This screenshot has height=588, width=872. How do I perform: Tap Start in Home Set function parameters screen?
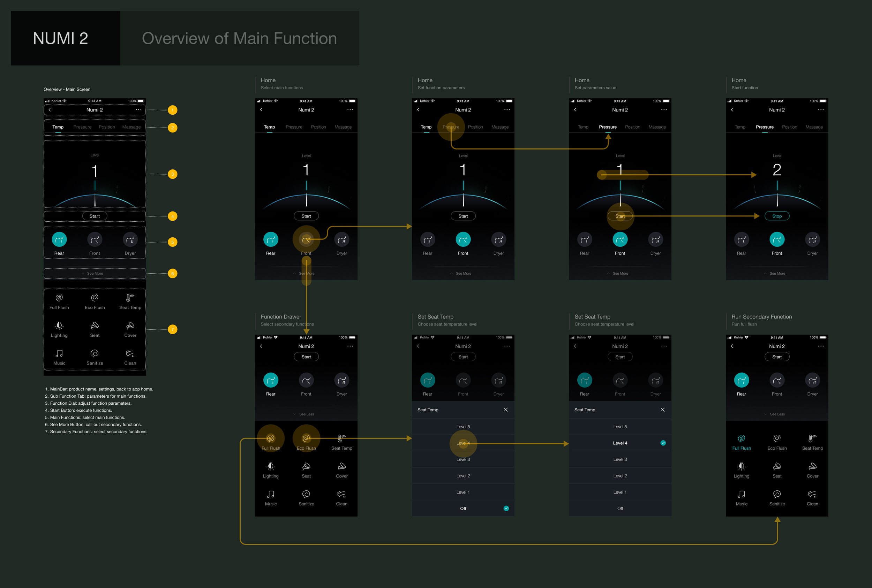[x=463, y=216]
